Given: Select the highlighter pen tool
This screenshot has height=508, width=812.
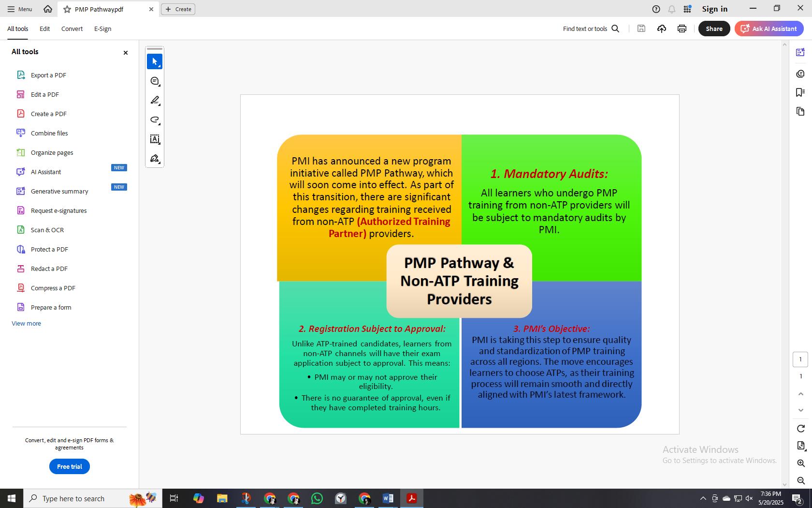Looking at the screenshot, I should pos(155,101).
